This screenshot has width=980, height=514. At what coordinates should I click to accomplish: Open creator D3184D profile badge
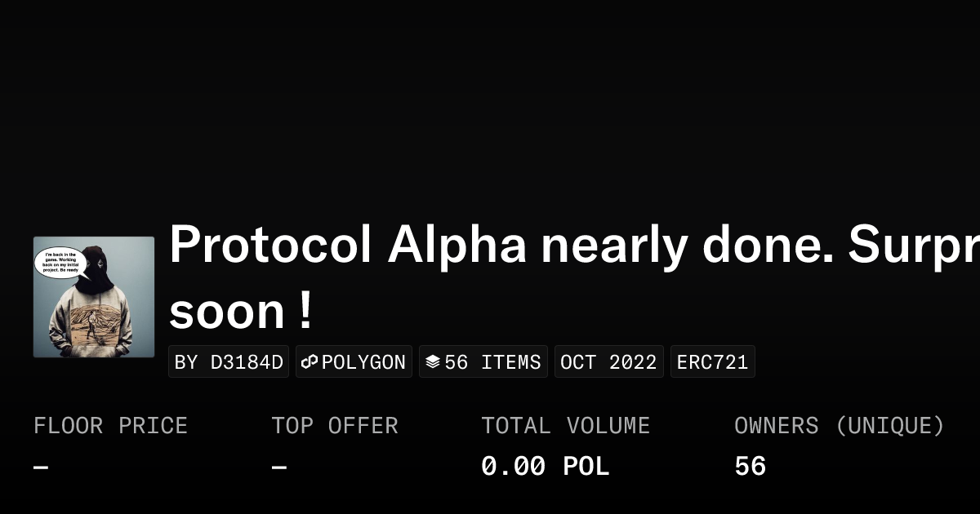tap(229, 362)
